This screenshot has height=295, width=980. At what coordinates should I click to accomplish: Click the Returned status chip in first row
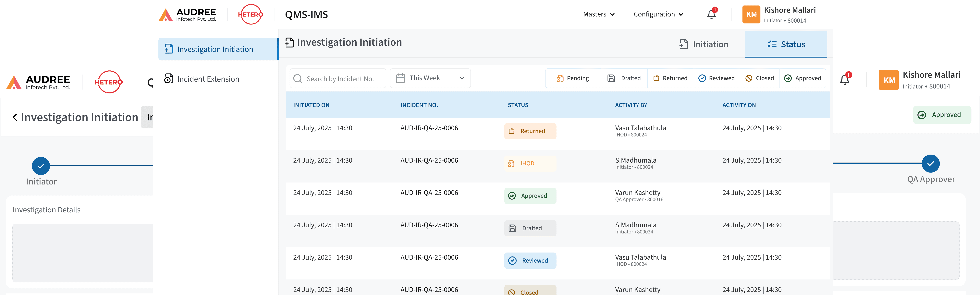click(x=530, y=131)
